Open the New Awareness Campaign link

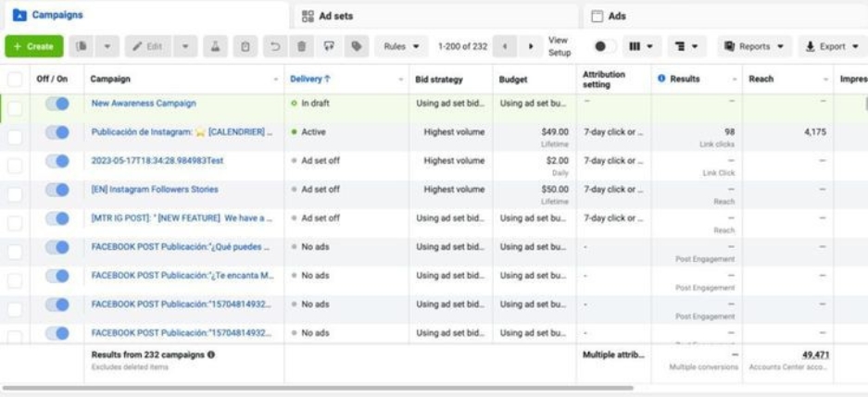pyautogui.click(x=144, y=104)
